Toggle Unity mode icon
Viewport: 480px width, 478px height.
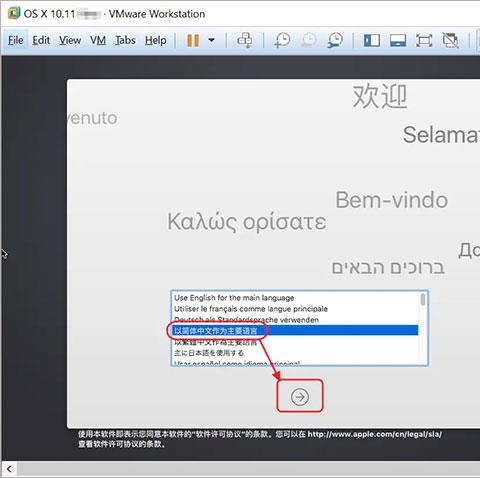coord(450,40)
